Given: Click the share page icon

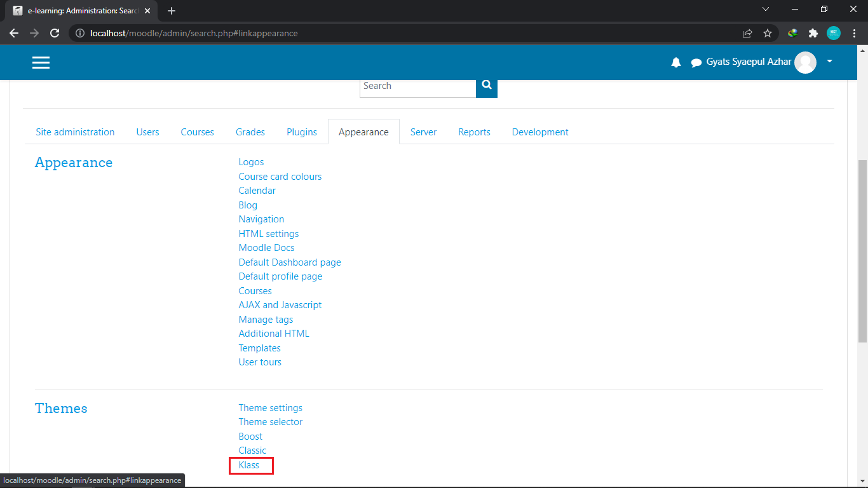Looking at the screenshot, I should click(747, 33).
